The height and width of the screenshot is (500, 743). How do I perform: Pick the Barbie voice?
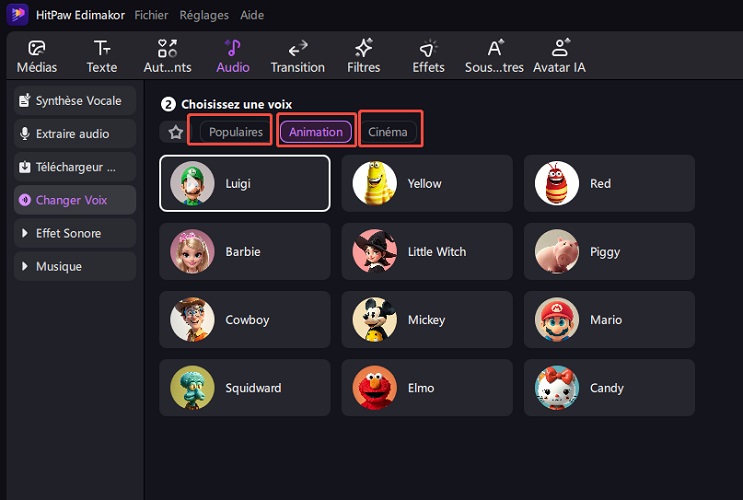point(244,252)
